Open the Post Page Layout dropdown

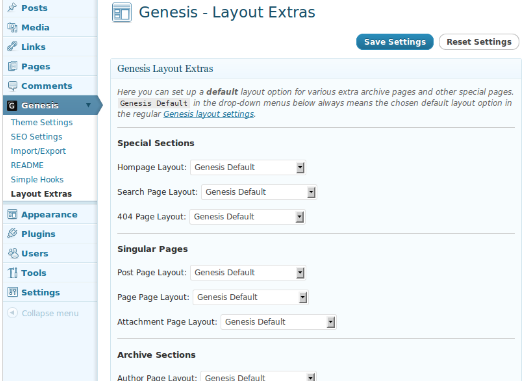248,273
